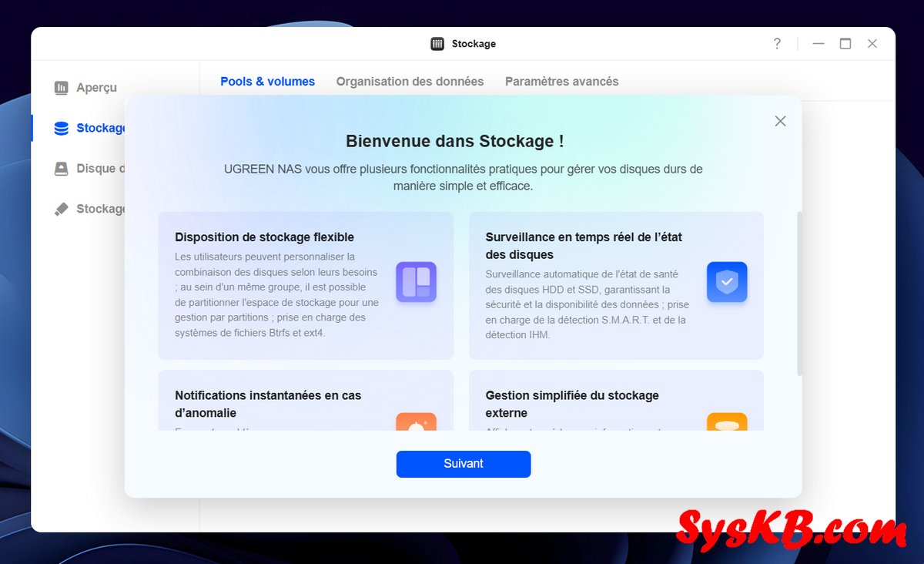Click the Disposition de stockage flexible card
This screenshot has height=564, width=924.
pos(306,286)
